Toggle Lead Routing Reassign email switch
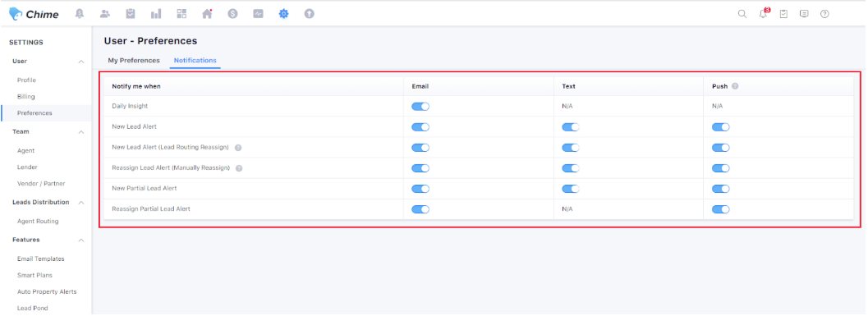Screen dimensions: 868x316 420,148
